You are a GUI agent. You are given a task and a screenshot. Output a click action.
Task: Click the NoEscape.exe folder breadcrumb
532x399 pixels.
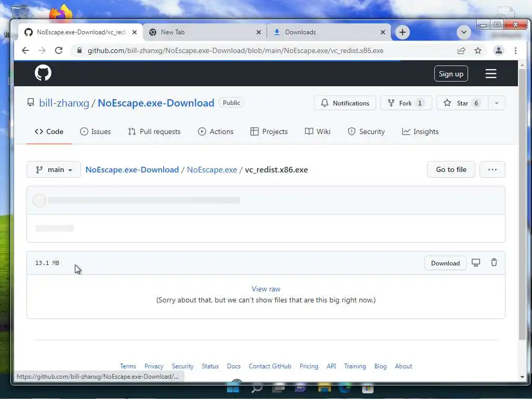coord(212,170)
